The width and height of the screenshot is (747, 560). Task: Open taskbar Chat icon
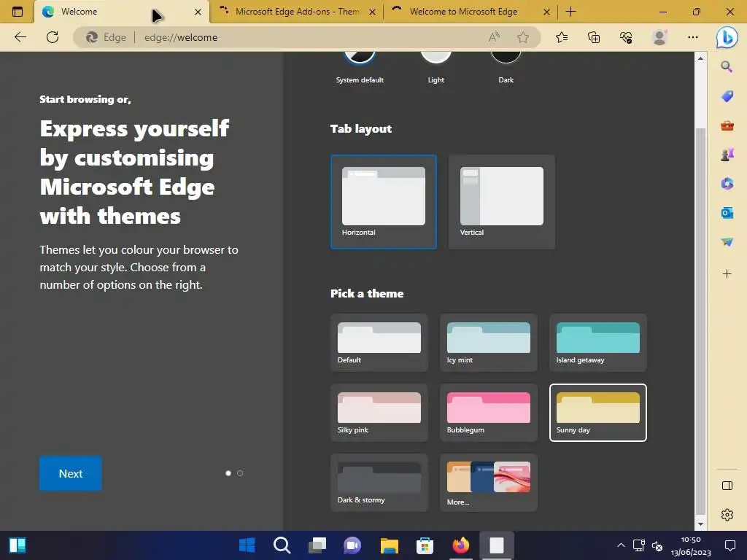pos(352,545)
